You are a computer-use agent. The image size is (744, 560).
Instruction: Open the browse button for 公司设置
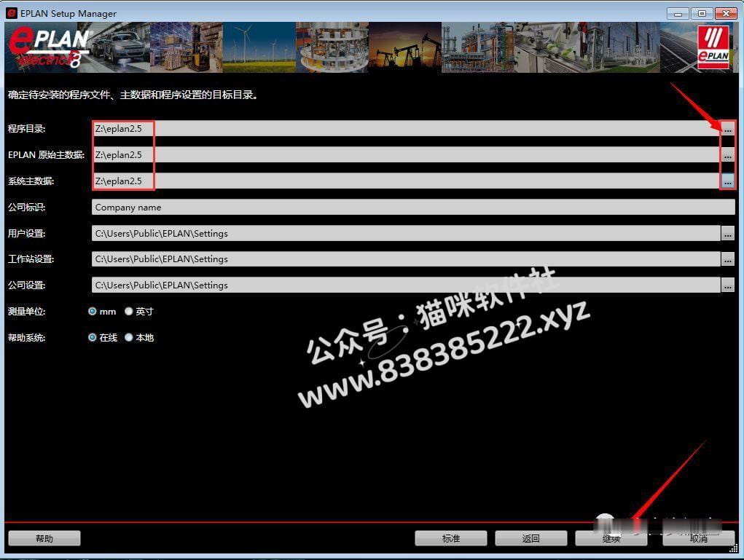(728, 285)
